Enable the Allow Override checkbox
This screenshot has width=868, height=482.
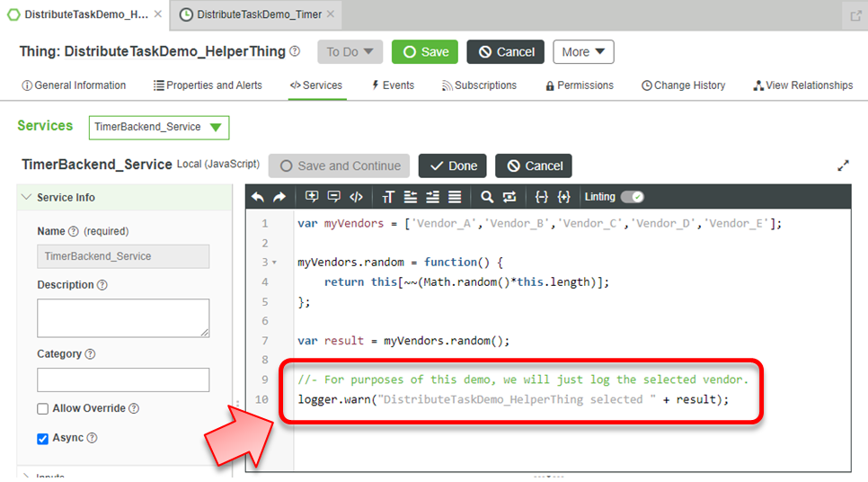click(42, 409)
